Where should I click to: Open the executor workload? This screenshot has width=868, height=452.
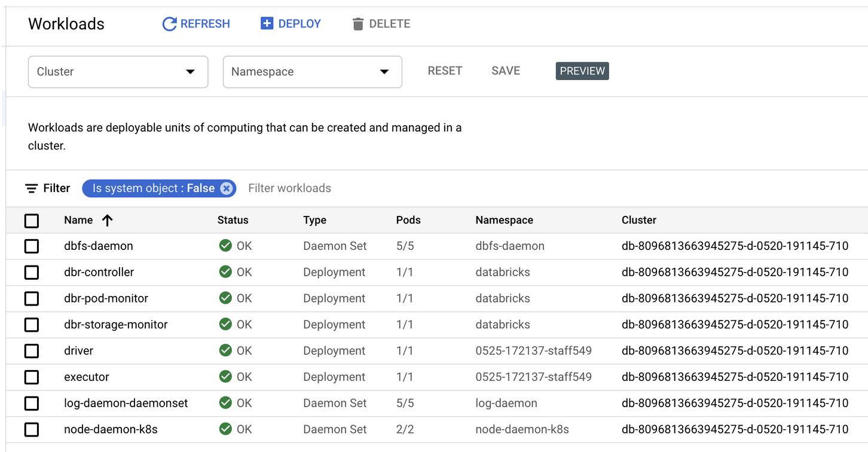coord(87,377)
